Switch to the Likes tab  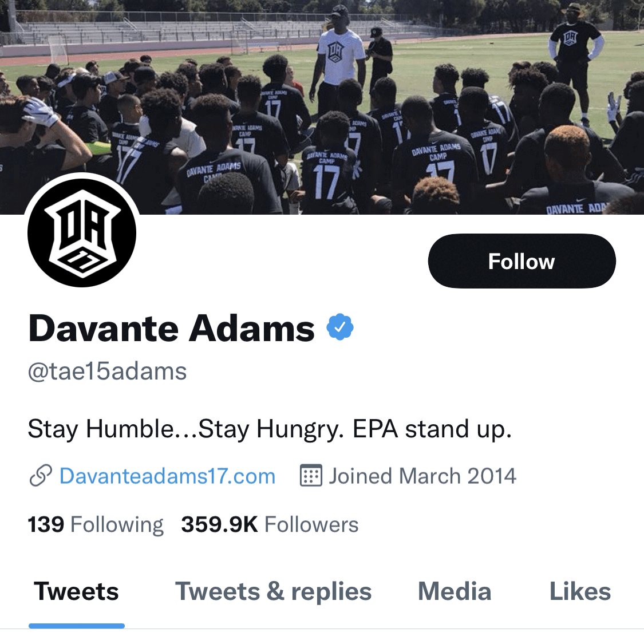coord(580,591)
